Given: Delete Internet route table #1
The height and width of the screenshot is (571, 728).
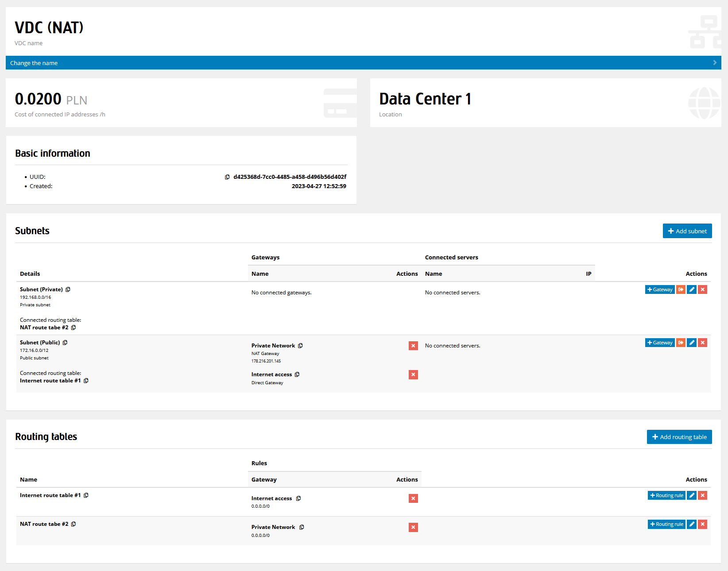Looking at the screenshot, I should pos(702,495).
